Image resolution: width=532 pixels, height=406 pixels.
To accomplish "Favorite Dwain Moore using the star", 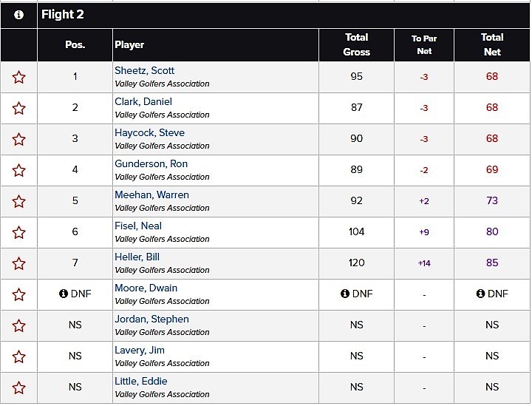I will click(x=18, y=294).
